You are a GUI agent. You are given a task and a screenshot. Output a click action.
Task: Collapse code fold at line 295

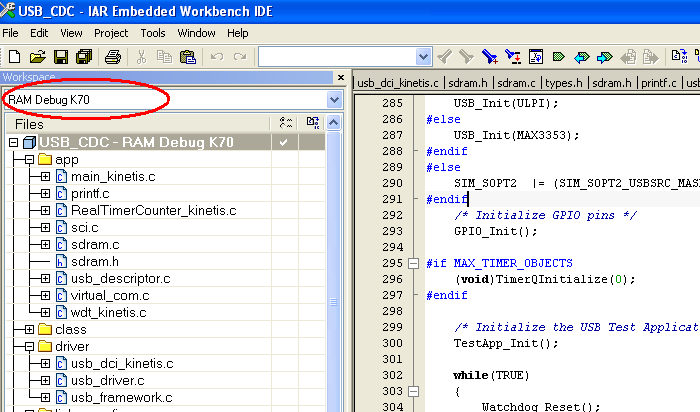pos(413,263)
